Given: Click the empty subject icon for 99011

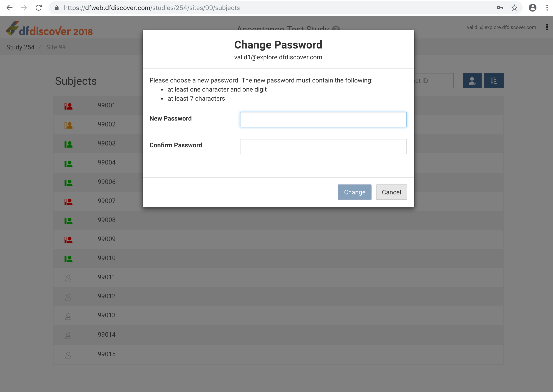Looking at the screenshot, I should tap(68, 278).
